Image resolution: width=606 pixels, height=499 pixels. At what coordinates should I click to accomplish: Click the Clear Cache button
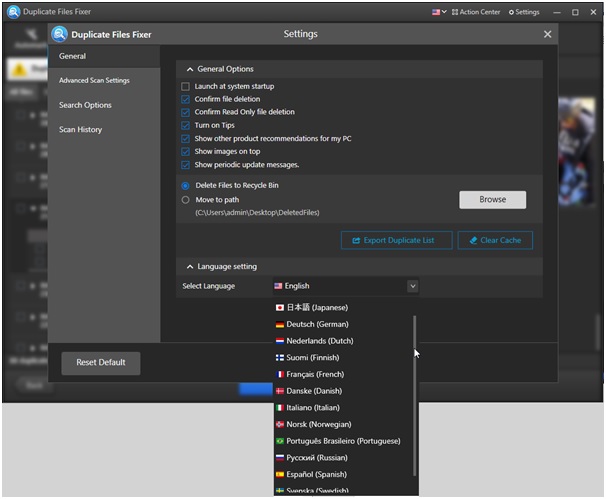click(x=495, y=240)
